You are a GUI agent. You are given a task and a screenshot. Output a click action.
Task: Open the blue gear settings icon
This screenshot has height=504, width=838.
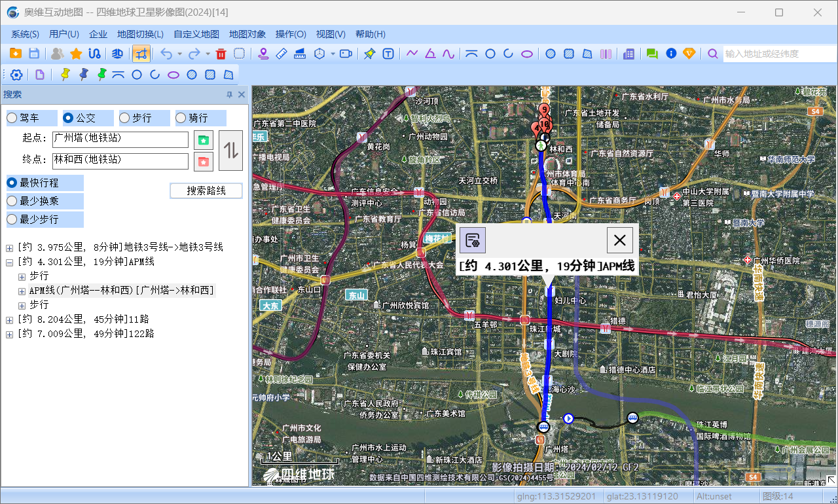tap(16, 75)
